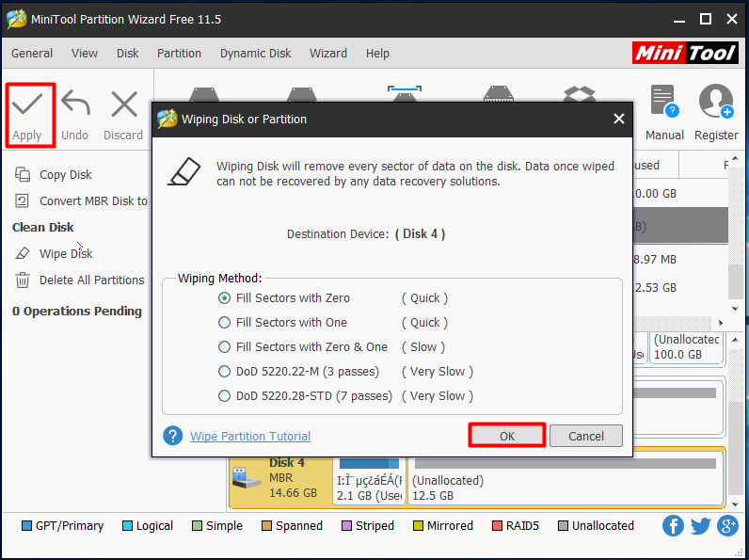Click the RAID5 legend color swatch
Viewport: 749px width, 560px height.
497,525
